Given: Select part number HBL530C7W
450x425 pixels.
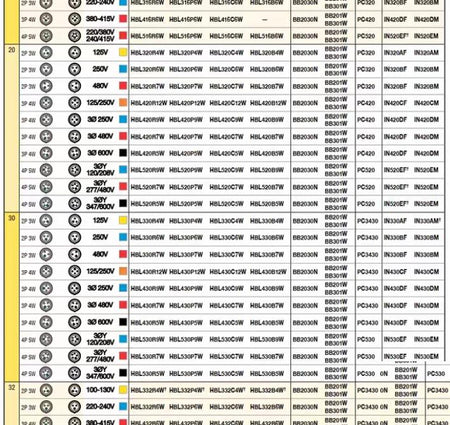Looking at the screenshot, I should (x=227, y=356).
